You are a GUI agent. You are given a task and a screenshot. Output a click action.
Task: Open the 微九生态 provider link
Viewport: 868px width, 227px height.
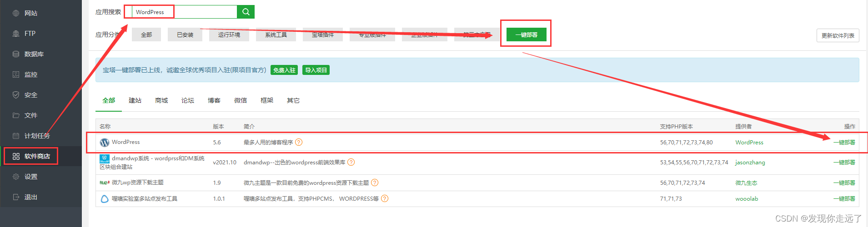pos(747,183)
